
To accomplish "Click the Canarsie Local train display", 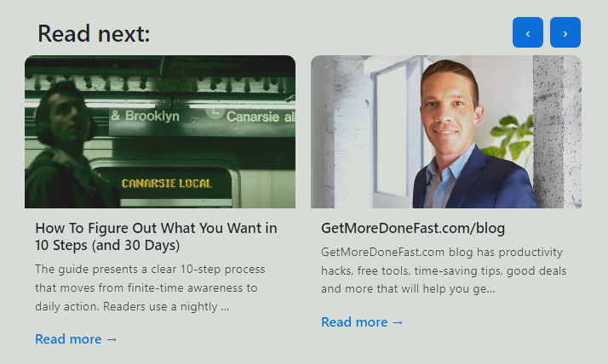I will pos(167,183).
